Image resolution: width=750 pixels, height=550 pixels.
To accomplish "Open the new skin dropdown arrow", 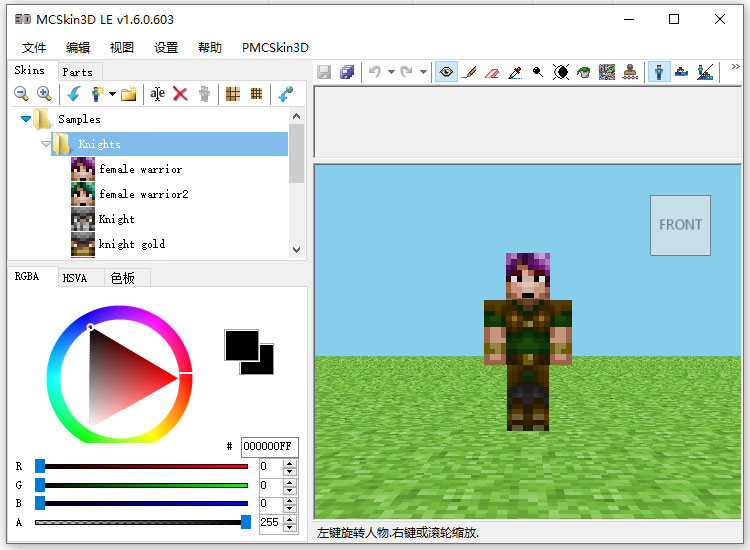I will tap(112, 94).
